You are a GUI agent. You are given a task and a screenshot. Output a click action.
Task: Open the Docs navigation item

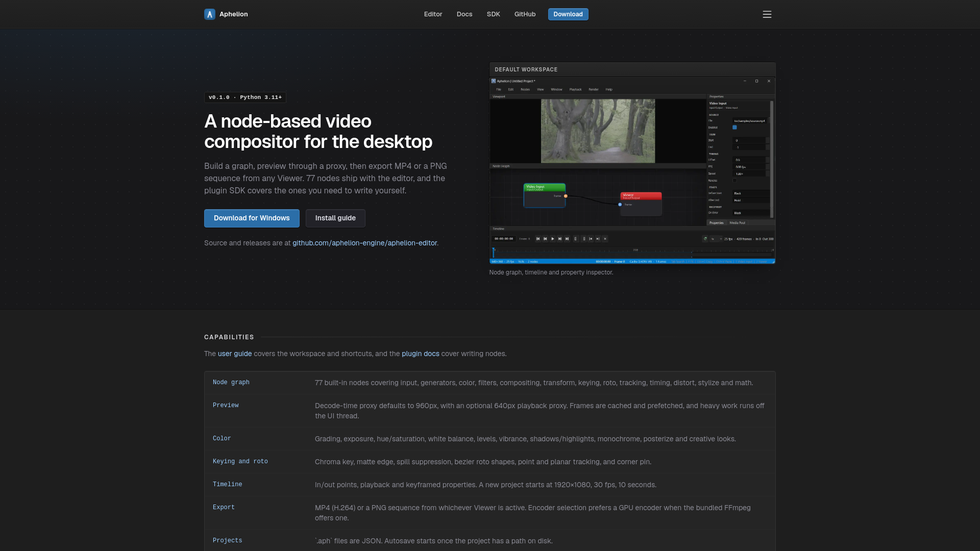pyautogui.click(x=464, y=14)
